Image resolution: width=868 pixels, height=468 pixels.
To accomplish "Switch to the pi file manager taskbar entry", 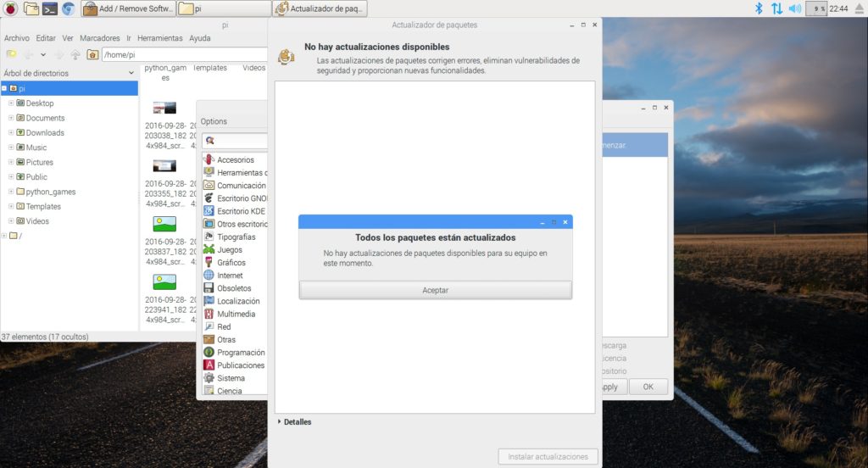I will 224,8.
